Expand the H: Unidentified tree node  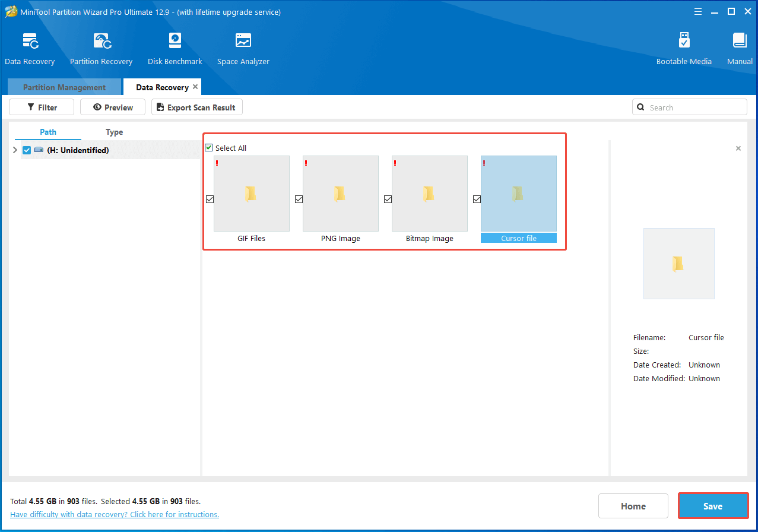pyautogui.click(x=15, y=150)
